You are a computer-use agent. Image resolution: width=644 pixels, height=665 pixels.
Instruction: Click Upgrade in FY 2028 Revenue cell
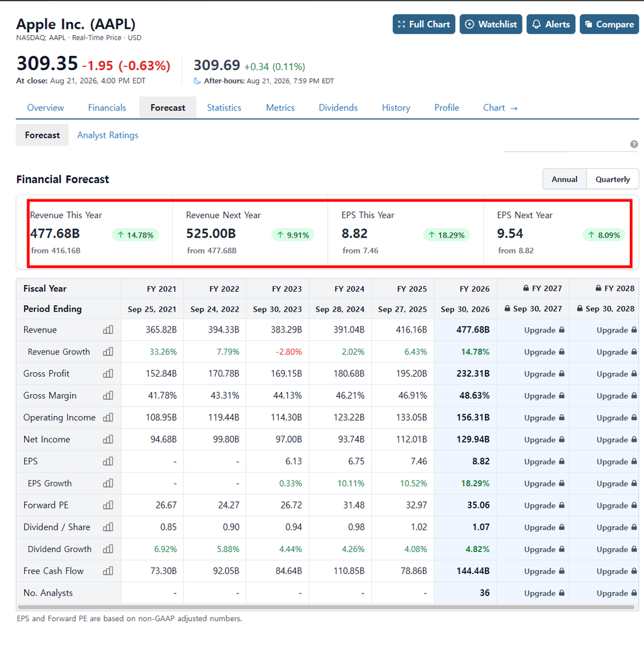(x=617, y=330)
